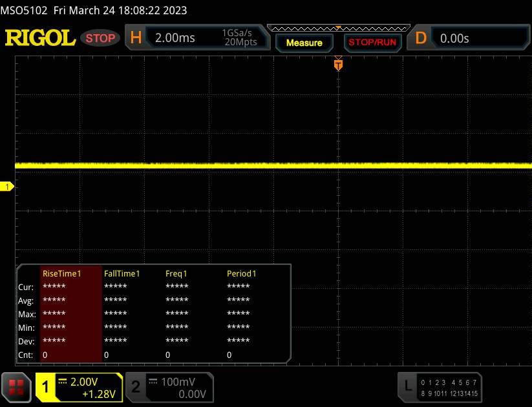Select the orange D delay label
The width and height of the screenshot is (532, 407).
[x=421, y=38]
